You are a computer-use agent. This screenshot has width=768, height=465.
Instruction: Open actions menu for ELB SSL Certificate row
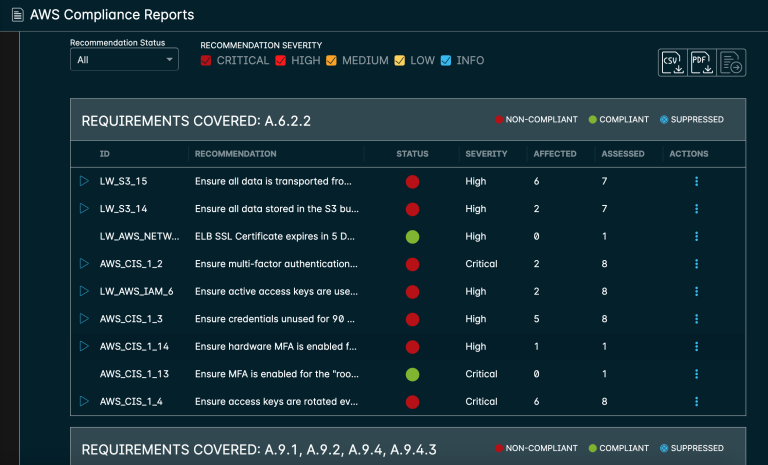click(x=696, y=236)
